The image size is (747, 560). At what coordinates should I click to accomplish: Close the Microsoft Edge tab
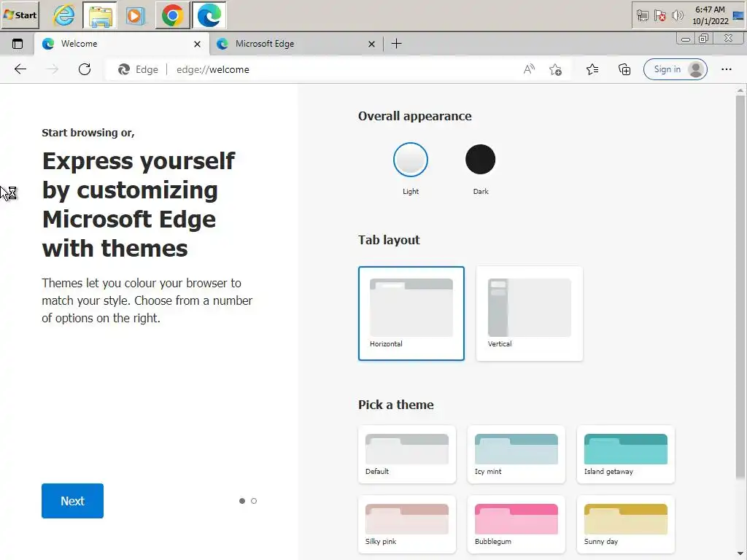(371, 44)
